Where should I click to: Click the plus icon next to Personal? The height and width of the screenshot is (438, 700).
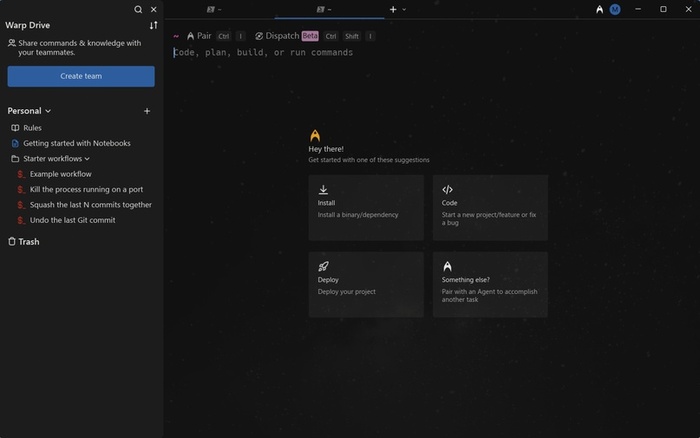pos(147,111)
